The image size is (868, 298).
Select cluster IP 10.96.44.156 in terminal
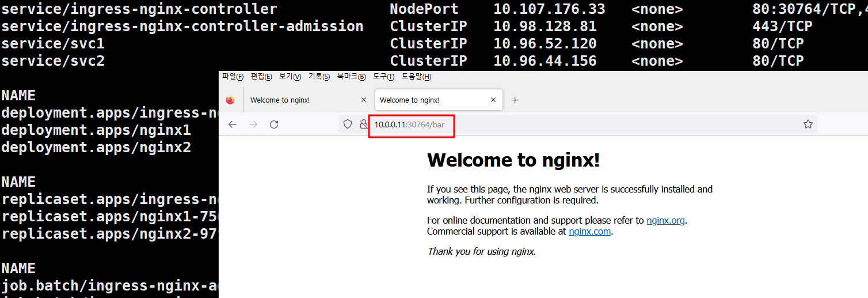click(545, 61)
